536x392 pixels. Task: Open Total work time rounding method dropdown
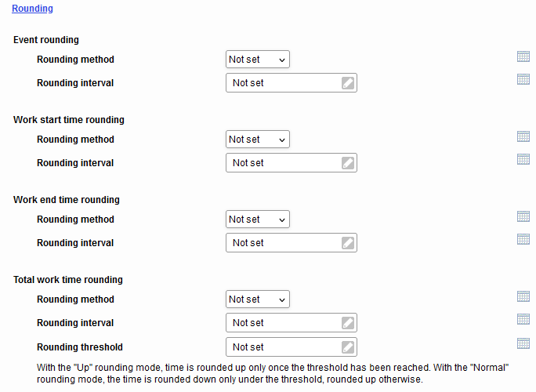(257, 299)
